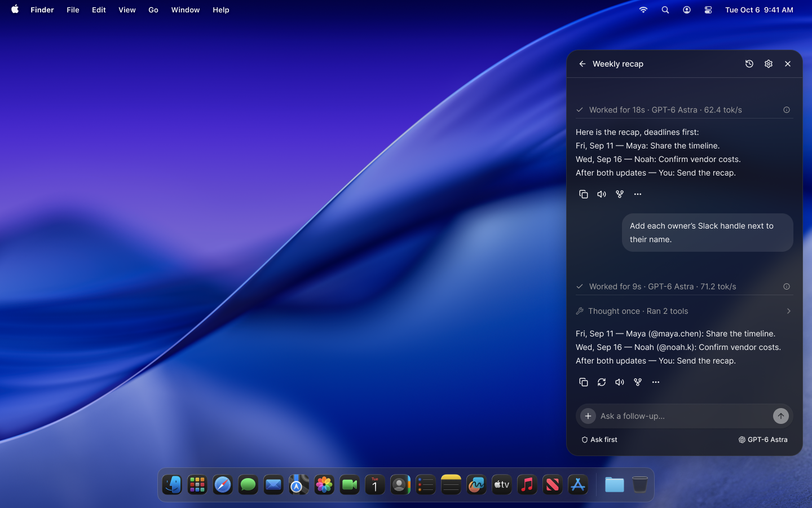Click the Worked for 18s status line
The image size is (812, 508).
(x=665, y=110)
